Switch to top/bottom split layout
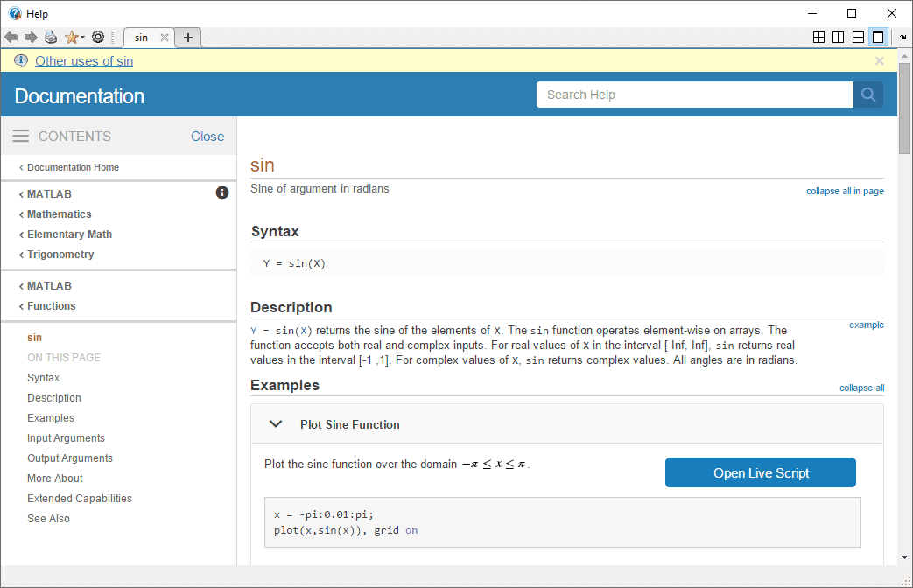 coord(858,38)
